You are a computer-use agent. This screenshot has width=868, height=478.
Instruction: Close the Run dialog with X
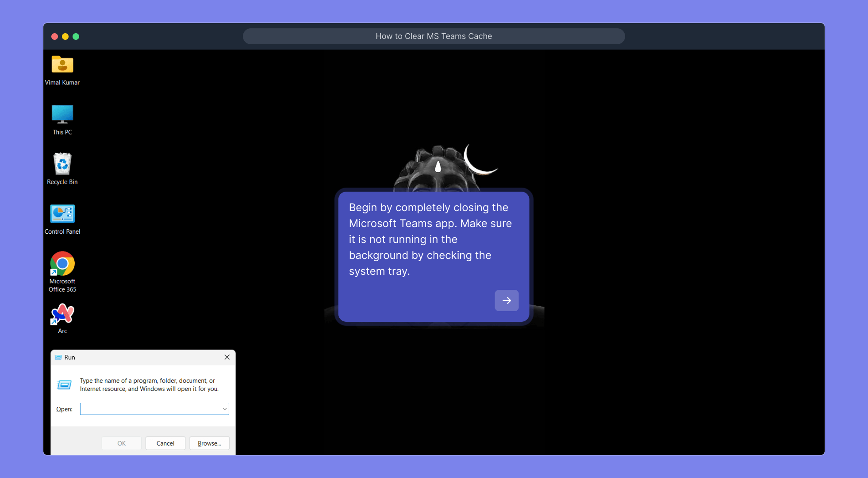(227, 357)
